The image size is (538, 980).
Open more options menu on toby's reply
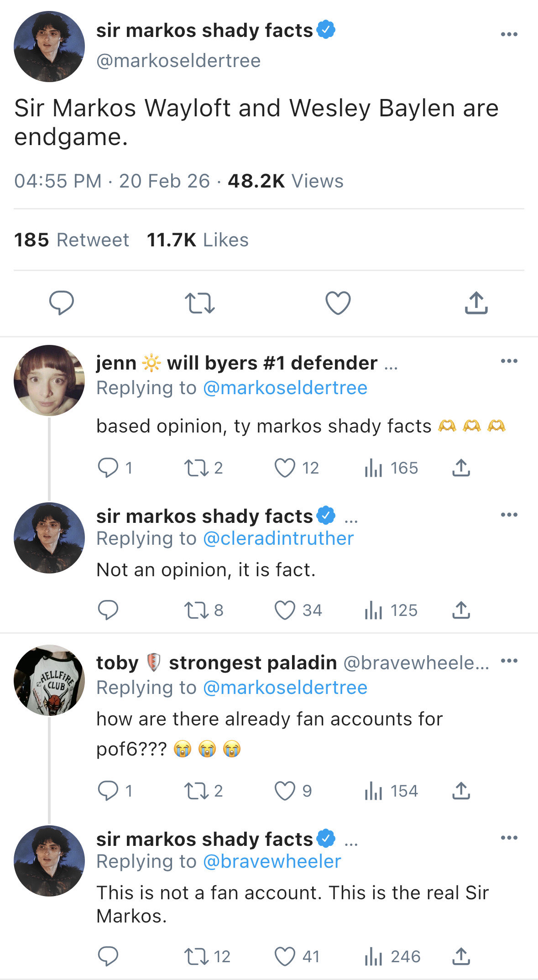tap(509, 661)
